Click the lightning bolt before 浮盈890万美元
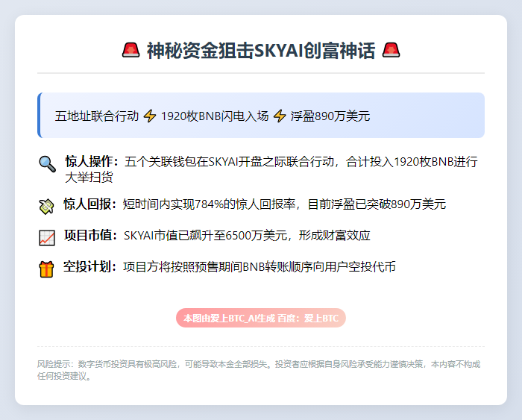 coord(280,116)
